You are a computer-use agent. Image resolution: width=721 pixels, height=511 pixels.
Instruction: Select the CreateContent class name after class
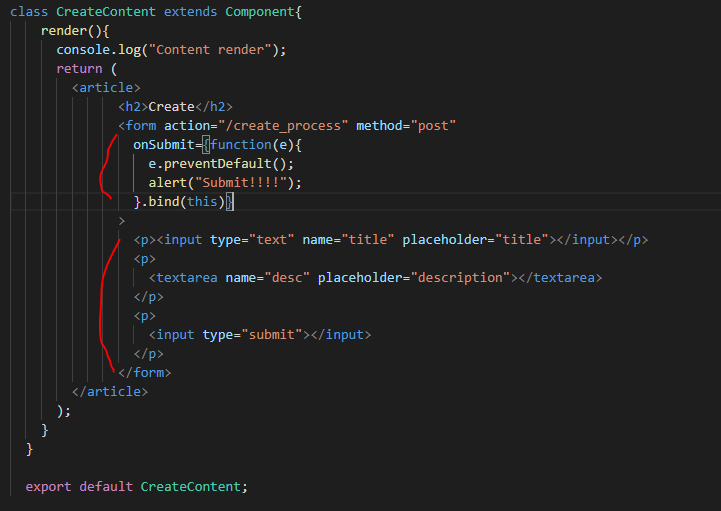point(106,11)
